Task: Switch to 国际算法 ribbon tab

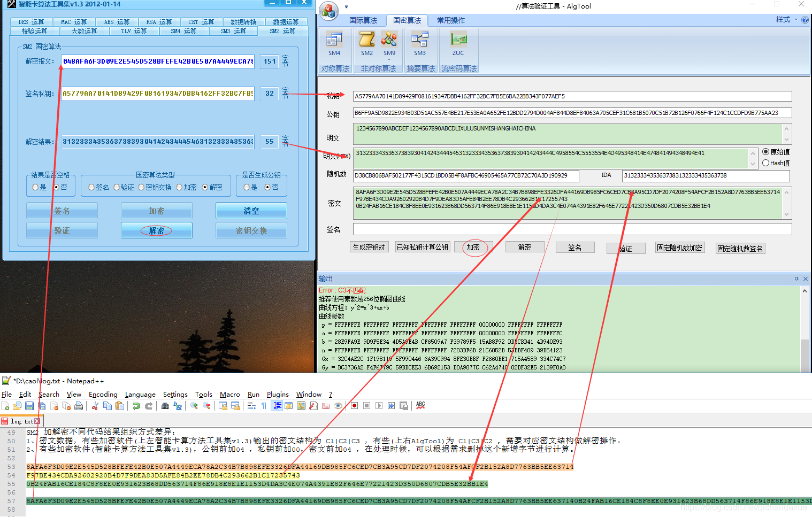Action: point(363,20)
